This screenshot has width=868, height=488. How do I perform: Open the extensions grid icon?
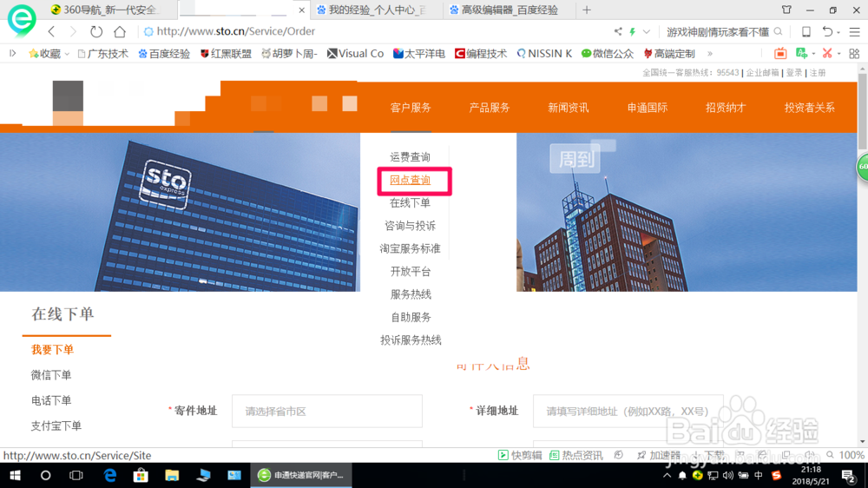tap(854, 53)
